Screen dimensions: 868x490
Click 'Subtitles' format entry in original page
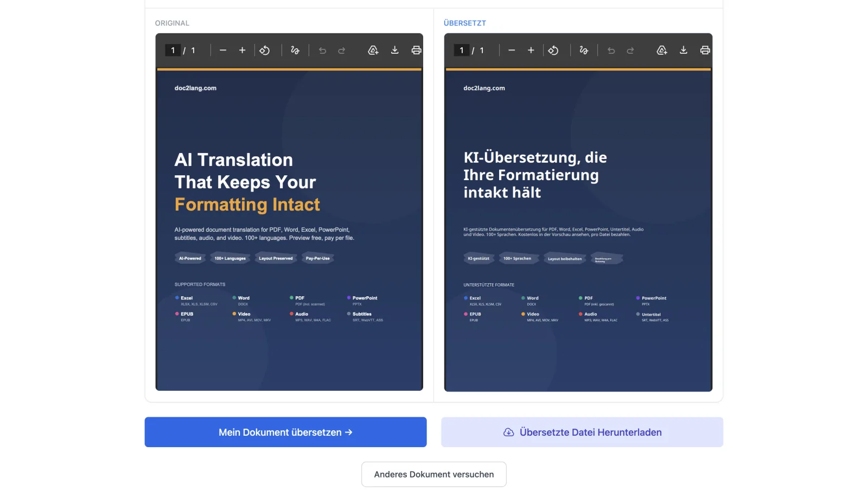point(365,317)
